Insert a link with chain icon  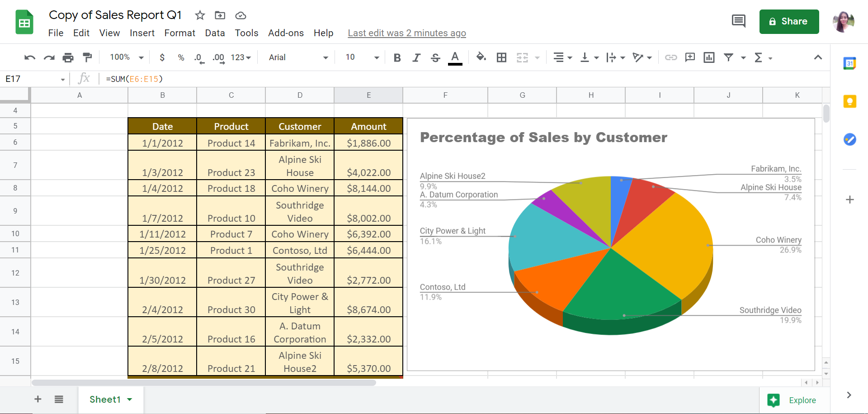(671, 57)
